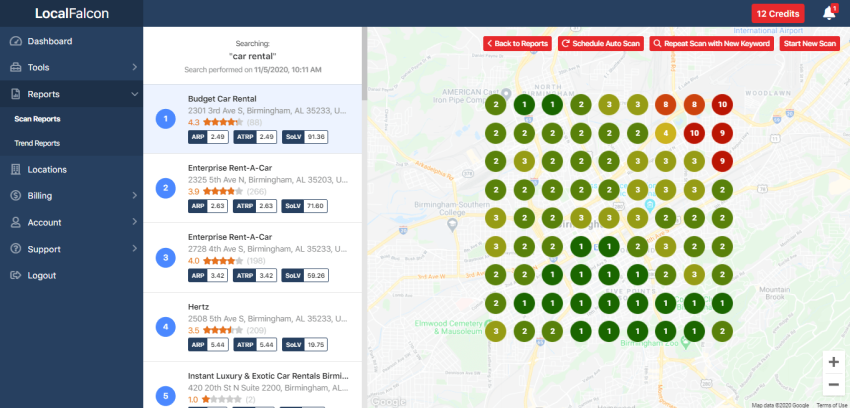Open Trend Reports submenu item
The image size is (850, 408).
(37, 144)
